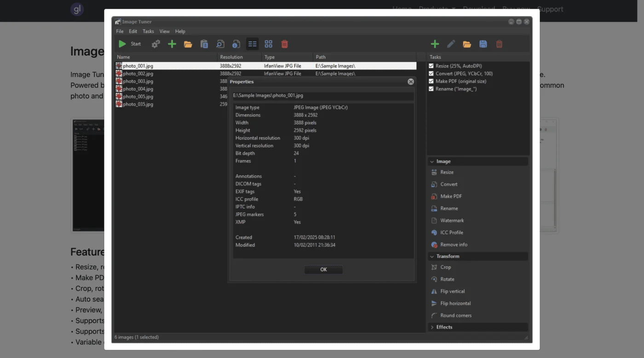Click the red trash icon in the images toolbar
This screenshot has height=358, width=644.
285,44
